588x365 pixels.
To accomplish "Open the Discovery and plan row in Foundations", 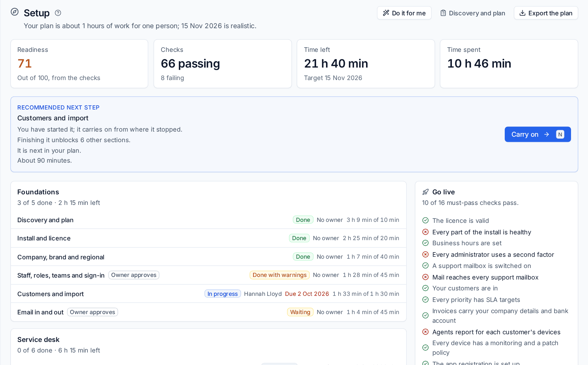I will click(x=208, y=220).
